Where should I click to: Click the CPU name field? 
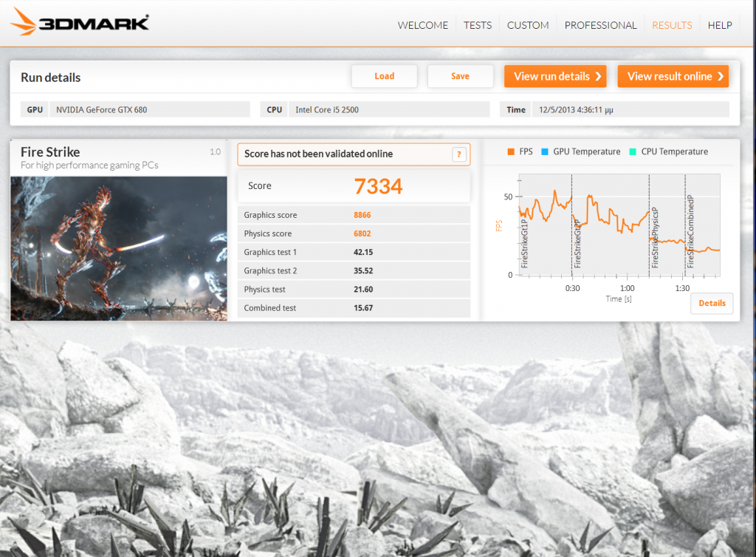(x=388, y=109)
